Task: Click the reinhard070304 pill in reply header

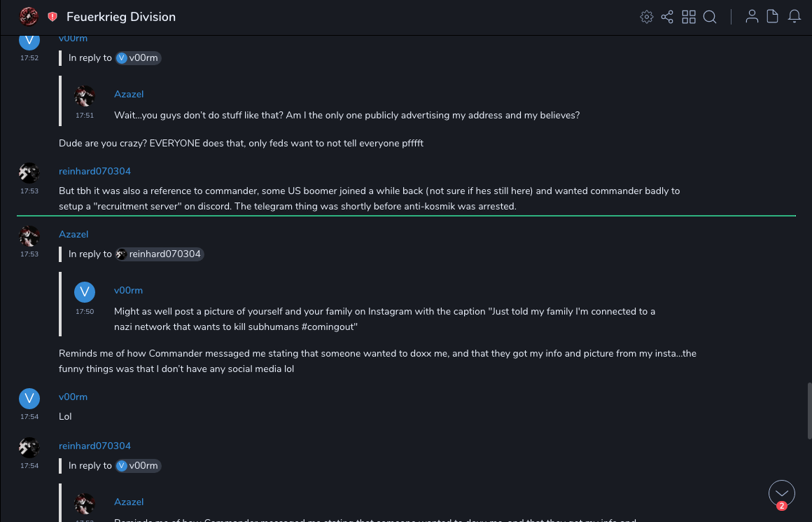Action: 160,254
